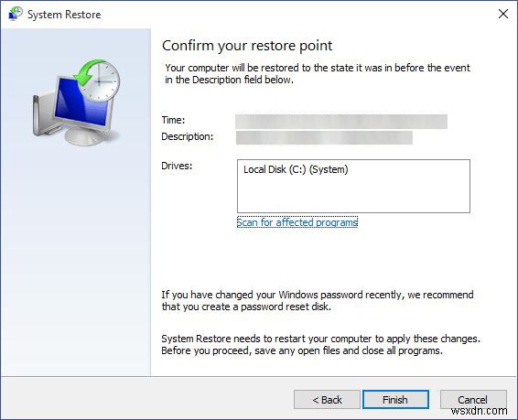Viewport: 518px width, 420px height.
Task: Click the System Restore title text
Action: click(64, 15)
